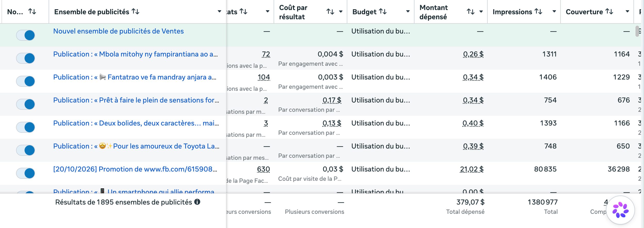Expand the Budget column dropdown menu
The image size is (644, 228).
(408, 12)
